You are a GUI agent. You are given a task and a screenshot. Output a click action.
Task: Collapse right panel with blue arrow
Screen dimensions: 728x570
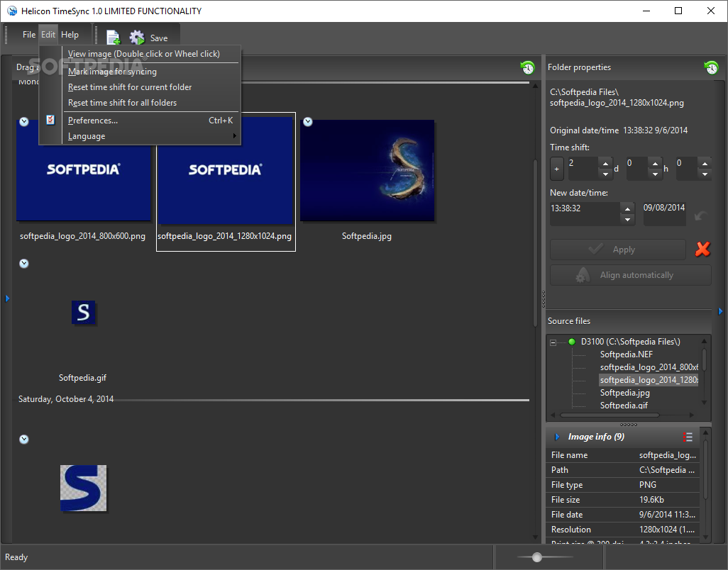[721, 312]
